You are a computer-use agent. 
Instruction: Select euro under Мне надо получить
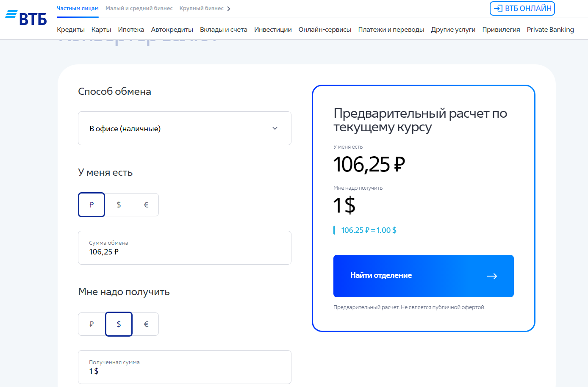146,324
